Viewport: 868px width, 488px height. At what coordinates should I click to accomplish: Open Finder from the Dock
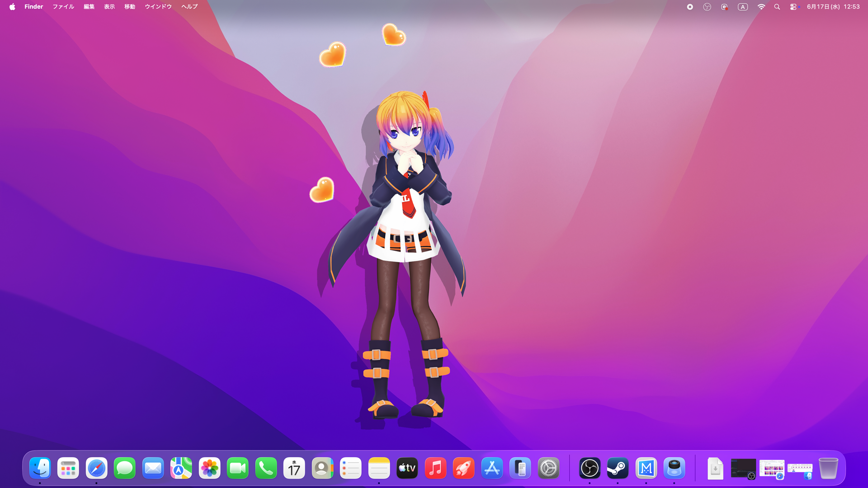[x=40, y=468]
